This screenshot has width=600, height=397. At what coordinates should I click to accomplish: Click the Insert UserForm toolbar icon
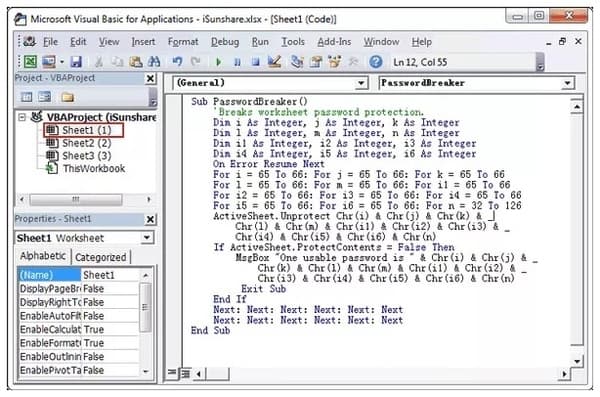[49, 61]
